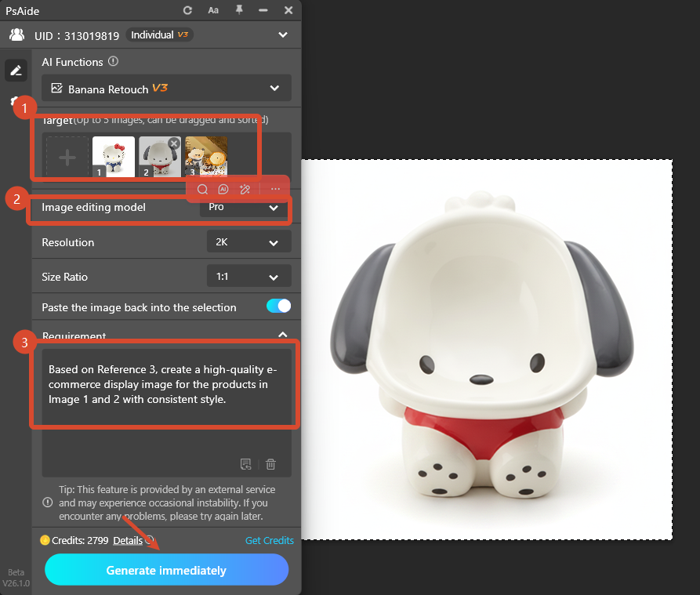The width and height of the screenshot is (700, 595).
Task: Remove image 2 using its X badge
Action: click(174, 143)
